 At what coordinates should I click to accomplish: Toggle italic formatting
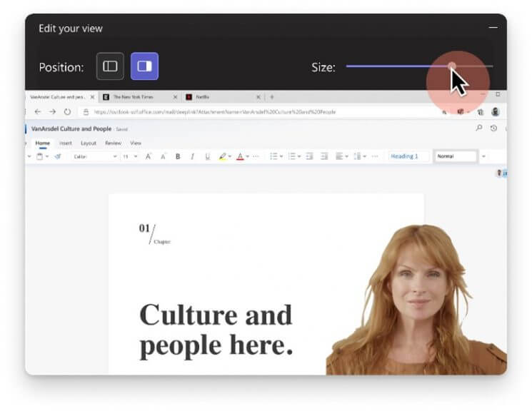(x=192, y=156)
